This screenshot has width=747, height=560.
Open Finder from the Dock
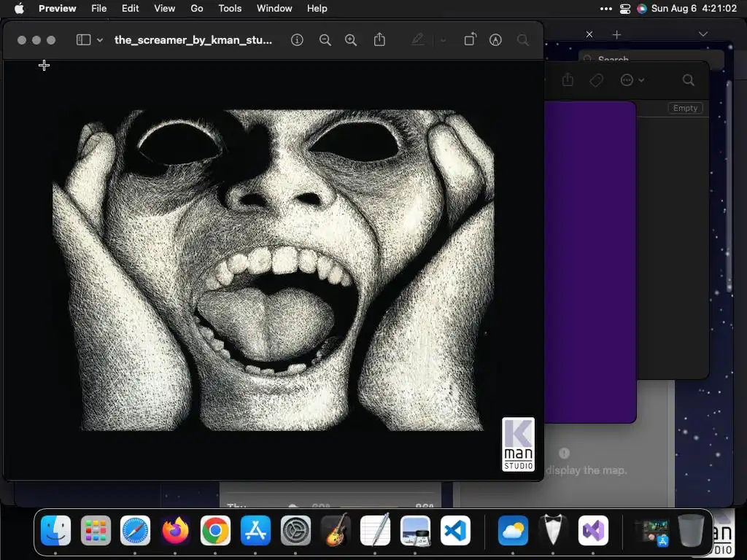coord(55,530)
